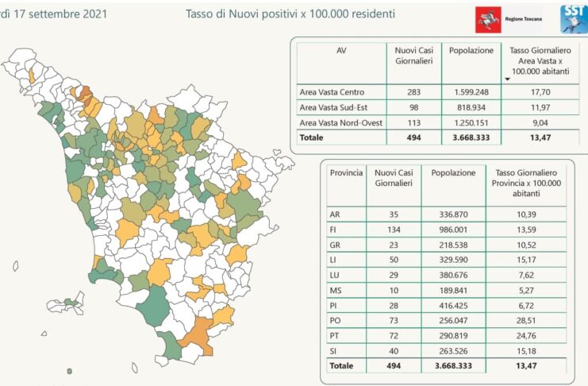Click 'Nuovi Casi Giornalieri' header in Area Vasta table

point(414,56)
